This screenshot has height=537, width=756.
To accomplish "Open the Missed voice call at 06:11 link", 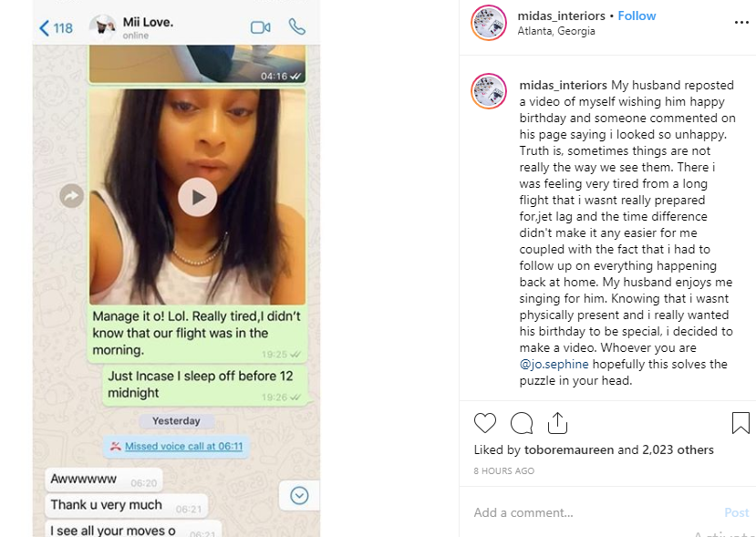I will coord(183,446).
